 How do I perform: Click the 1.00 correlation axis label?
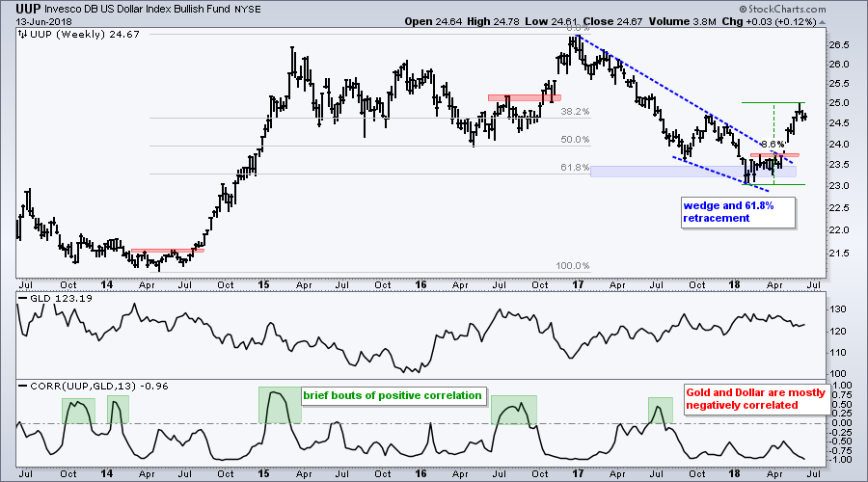point(841,386)
